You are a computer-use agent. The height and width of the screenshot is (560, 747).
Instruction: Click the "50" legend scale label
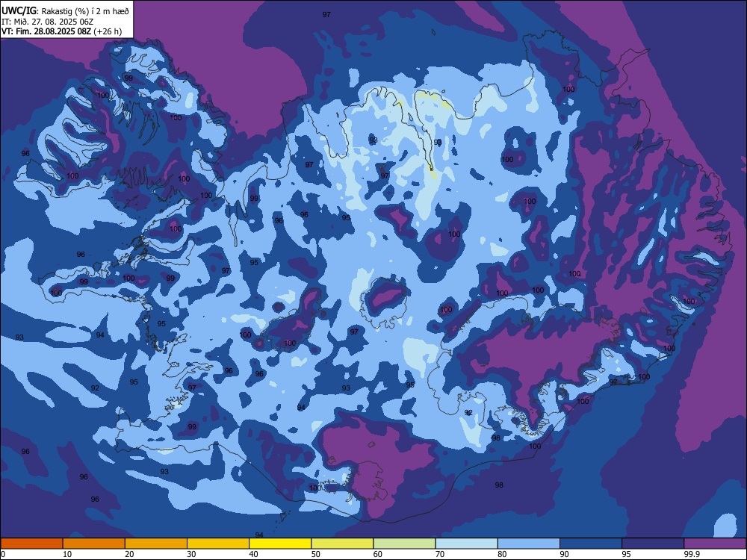click(315, 554)
